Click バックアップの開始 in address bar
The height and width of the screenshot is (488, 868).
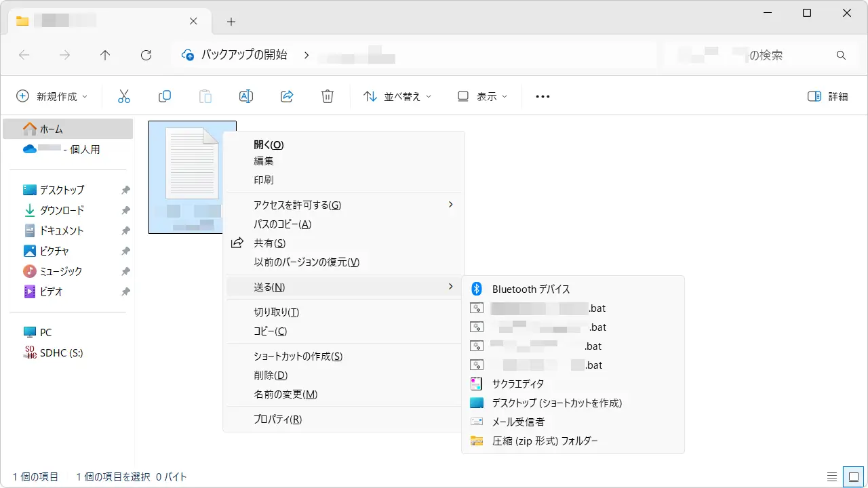pos(244,56)
